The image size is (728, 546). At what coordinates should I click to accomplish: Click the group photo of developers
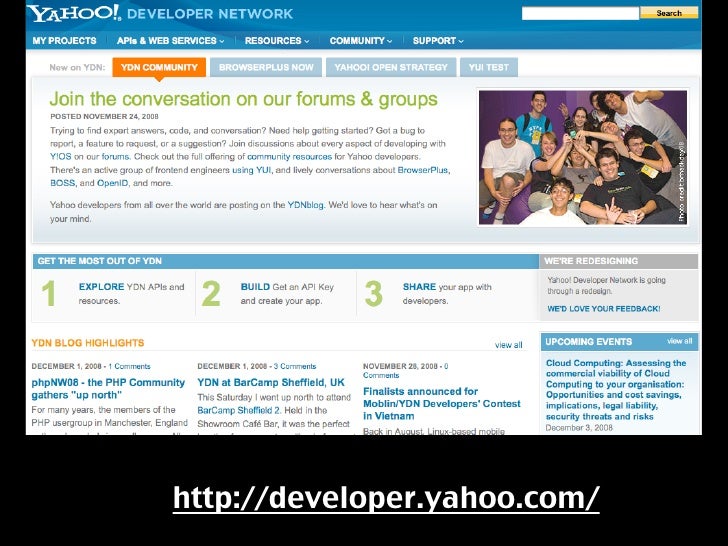(583, 157)
